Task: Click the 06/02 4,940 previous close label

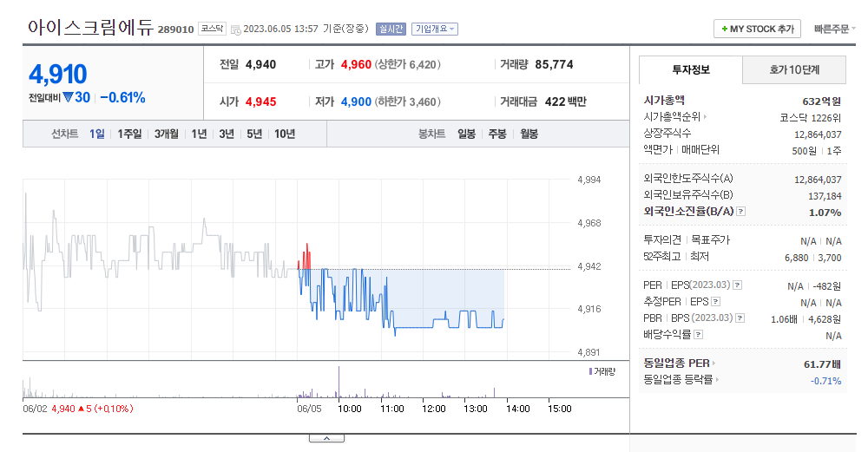Action: tap(78, 409)
